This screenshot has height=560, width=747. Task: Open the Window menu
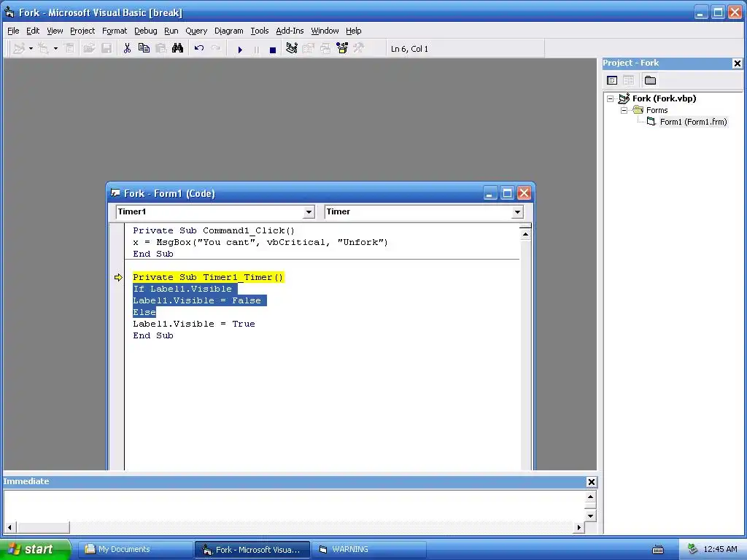point(325,31)
